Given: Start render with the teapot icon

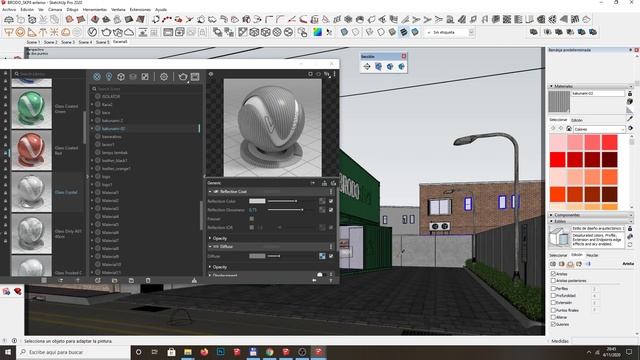Looking at the screenshot, I should 183,76.
